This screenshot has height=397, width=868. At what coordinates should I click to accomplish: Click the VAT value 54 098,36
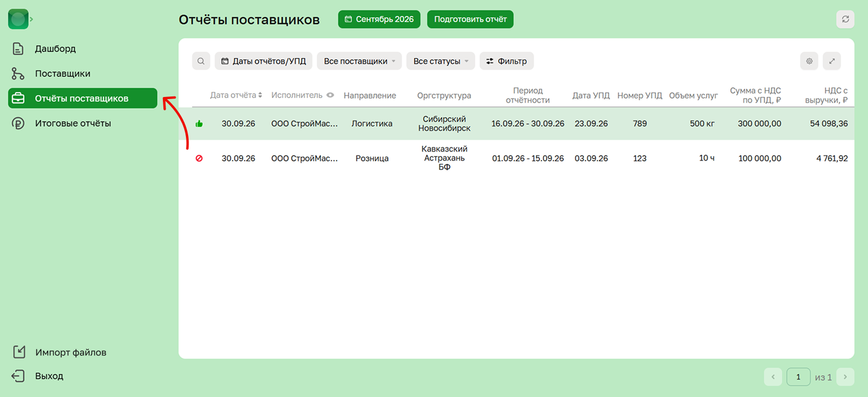829,124
